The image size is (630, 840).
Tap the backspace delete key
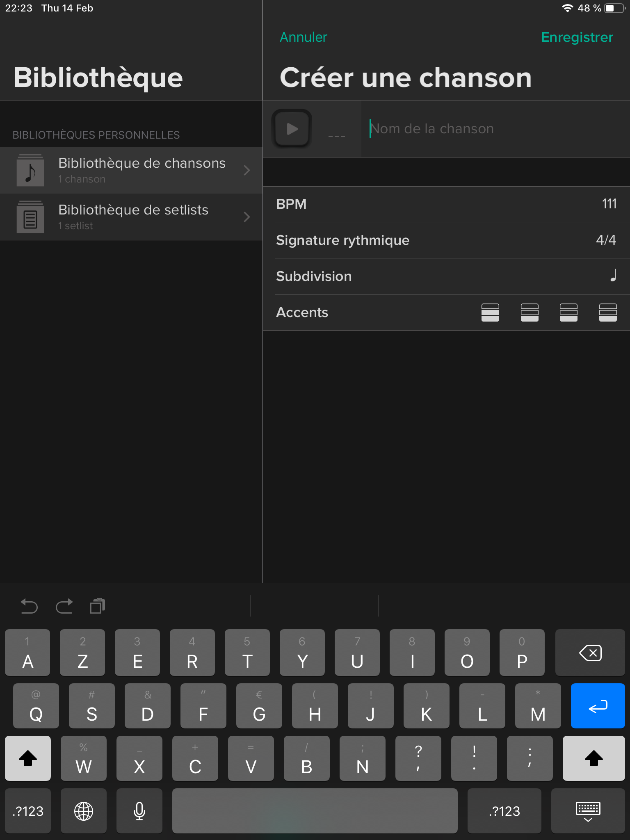pos(590,653)
